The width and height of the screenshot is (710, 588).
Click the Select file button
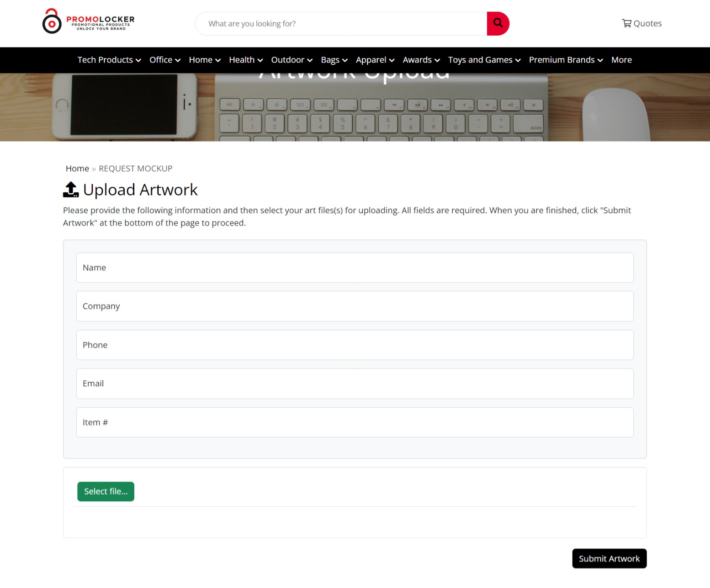point(106,492)
